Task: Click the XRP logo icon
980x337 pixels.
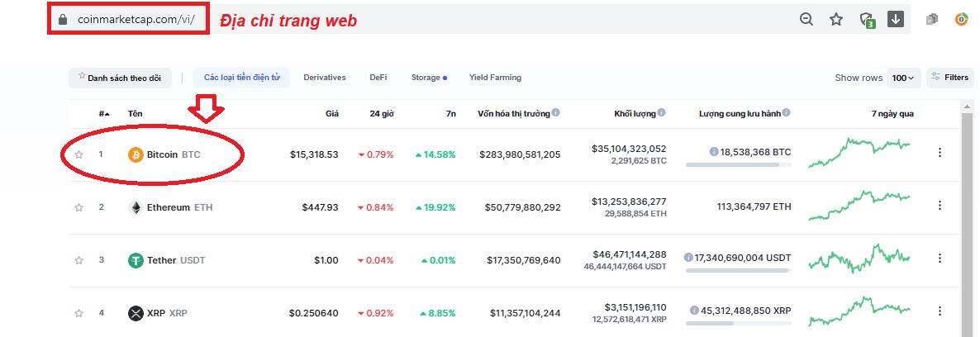Action: (136, 313)
